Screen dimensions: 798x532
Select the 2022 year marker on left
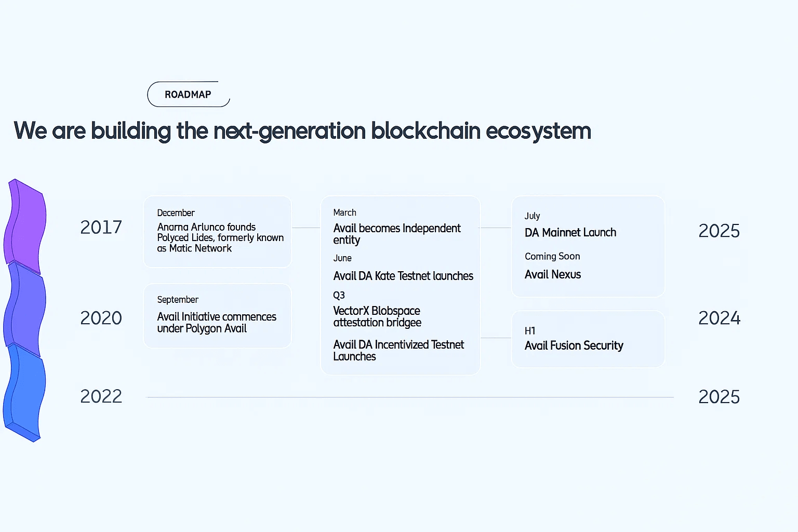pos(101,396)
